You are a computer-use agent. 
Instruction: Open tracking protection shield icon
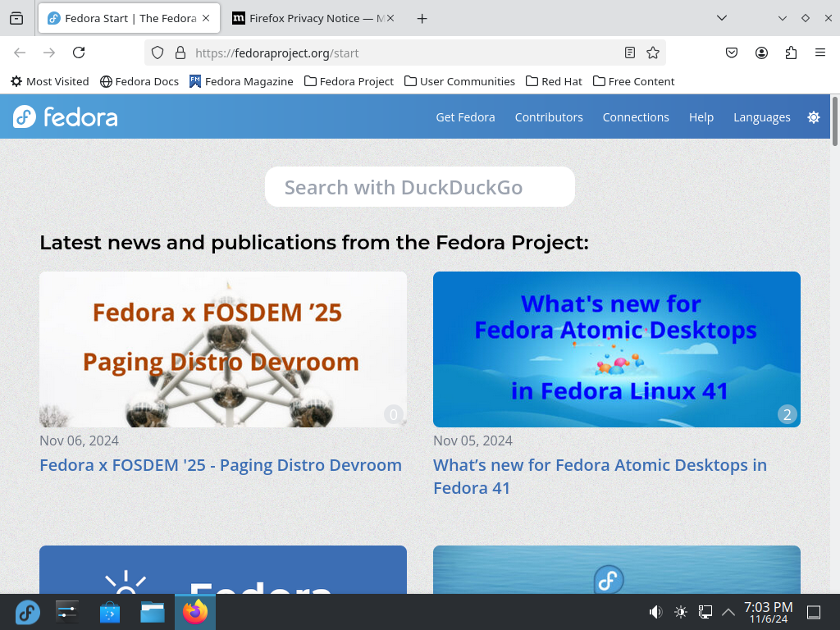[157, 52]
